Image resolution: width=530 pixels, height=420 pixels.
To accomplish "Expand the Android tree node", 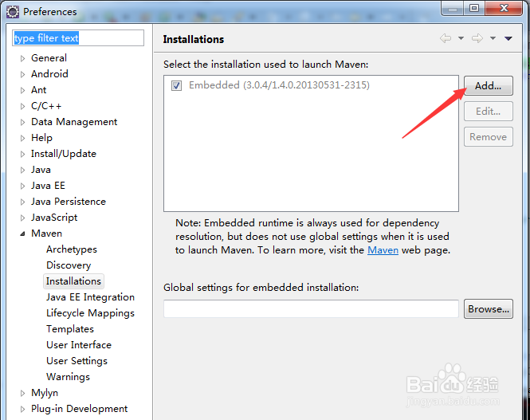I will coord(22,74).
